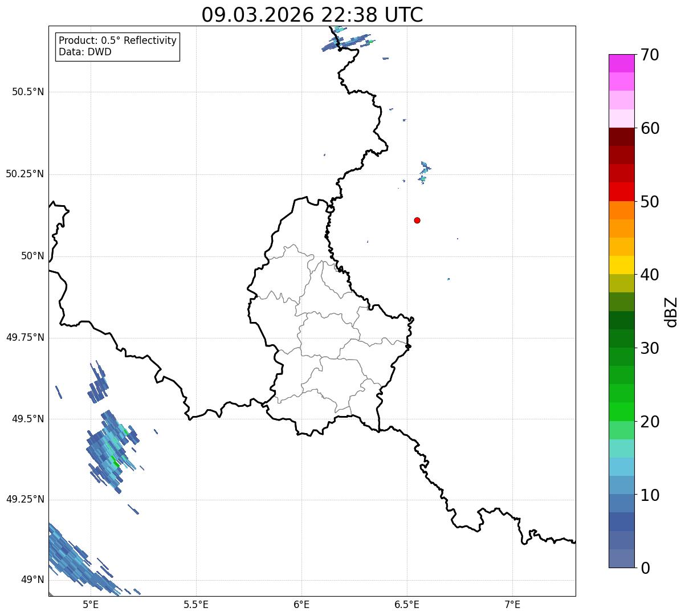
Task: Click the colorbar "10" tick label
Action: [x=650, y=495]
